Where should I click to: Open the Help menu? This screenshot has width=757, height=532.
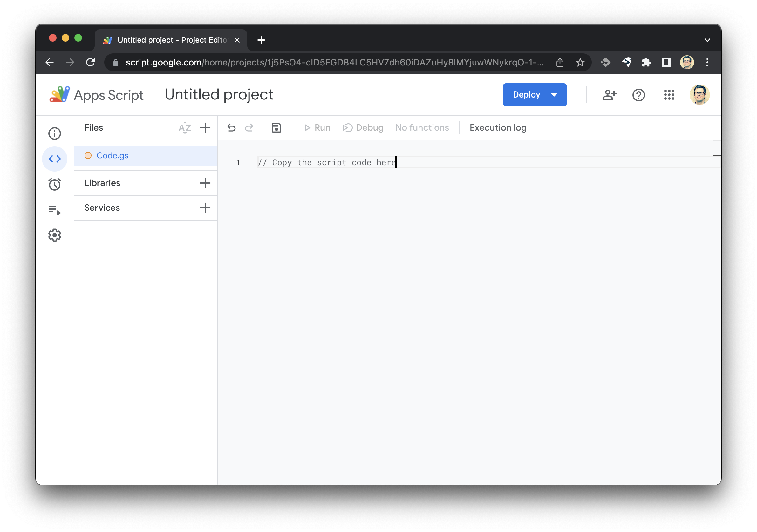[x=638, y=94]
